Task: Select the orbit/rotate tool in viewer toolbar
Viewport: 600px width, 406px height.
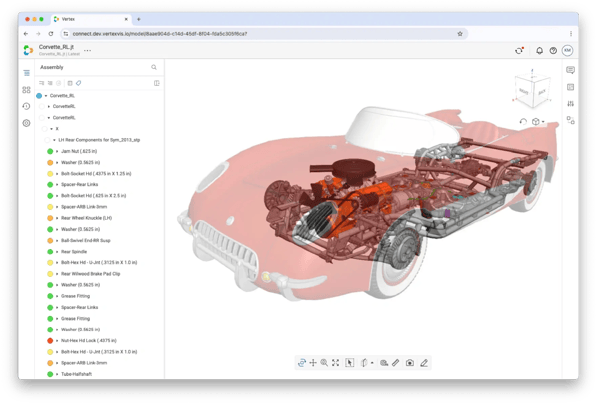Action: click(302, 362)
